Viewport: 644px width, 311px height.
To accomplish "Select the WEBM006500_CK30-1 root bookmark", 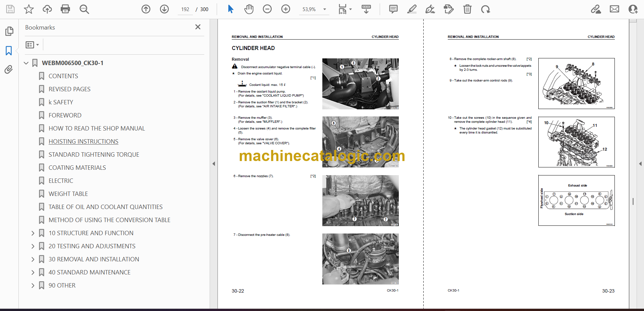I will [72, 63].
